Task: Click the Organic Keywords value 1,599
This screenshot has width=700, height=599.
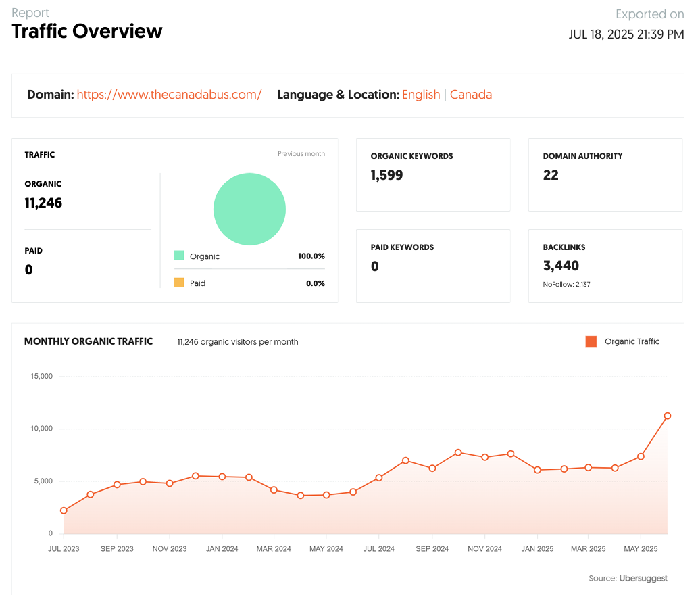Action: 386,175
